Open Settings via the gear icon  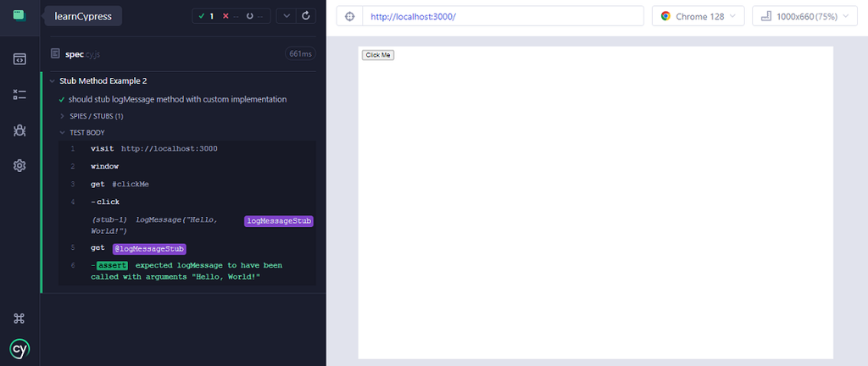click(x=19, y=165)
